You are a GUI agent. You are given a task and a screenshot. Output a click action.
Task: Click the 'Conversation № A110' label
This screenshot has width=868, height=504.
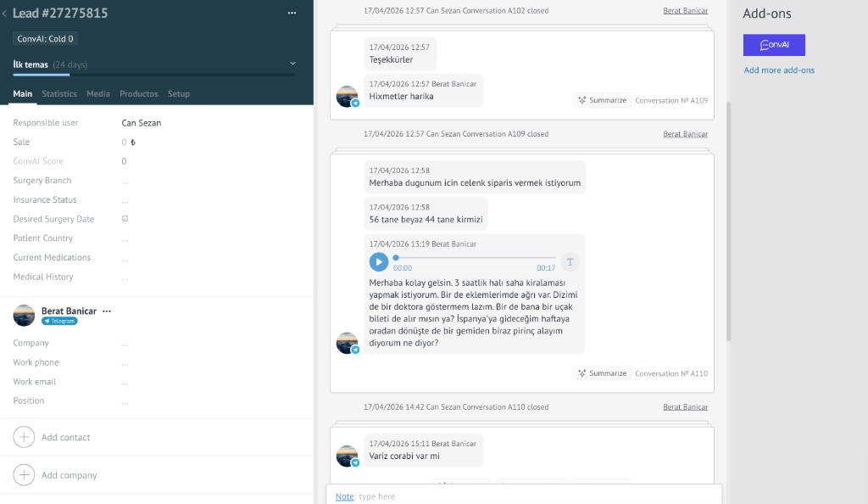pos(671,374)
